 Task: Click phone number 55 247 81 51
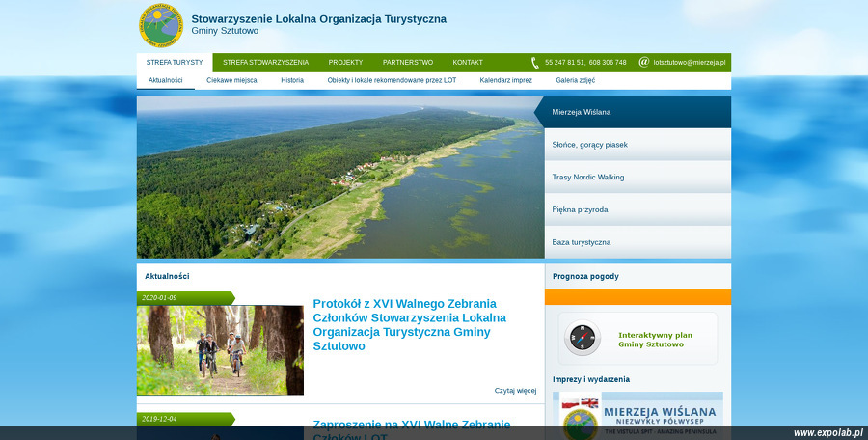pyautogui.click(x=564, y=63)
